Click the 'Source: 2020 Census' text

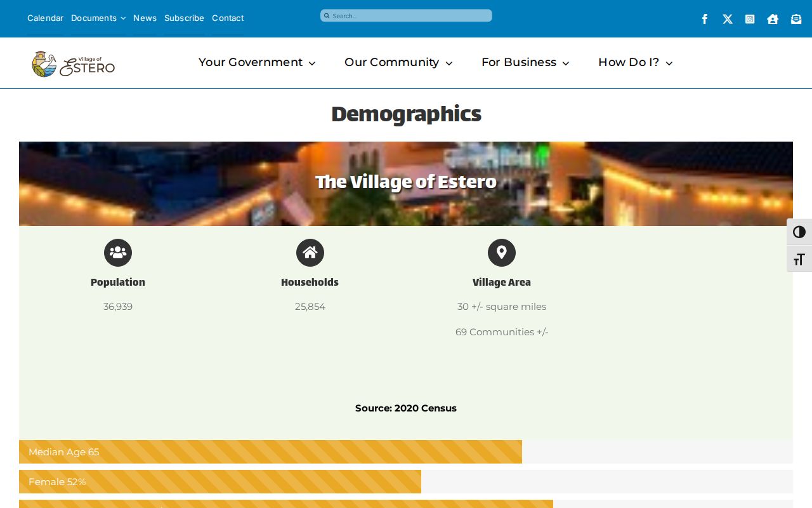(406, 408)
